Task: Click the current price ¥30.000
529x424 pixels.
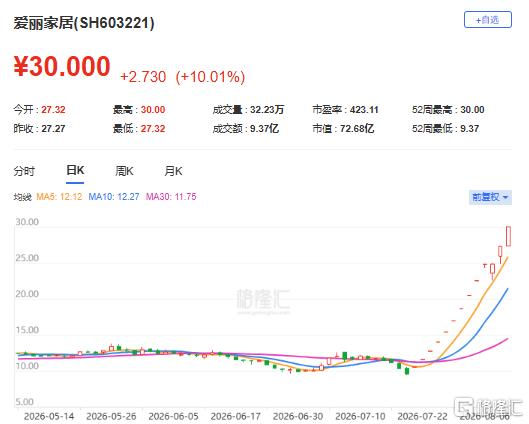Action: pyautogui.click(x=62, y=66)
